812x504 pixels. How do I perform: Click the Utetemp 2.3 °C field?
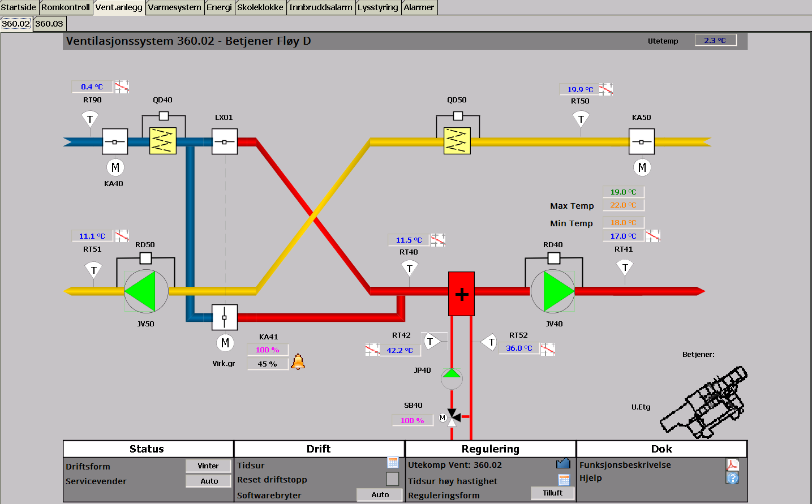point(715,41)
